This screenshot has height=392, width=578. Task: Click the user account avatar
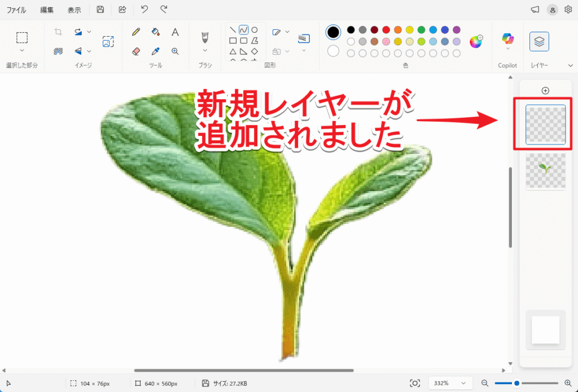pos(552,10)
